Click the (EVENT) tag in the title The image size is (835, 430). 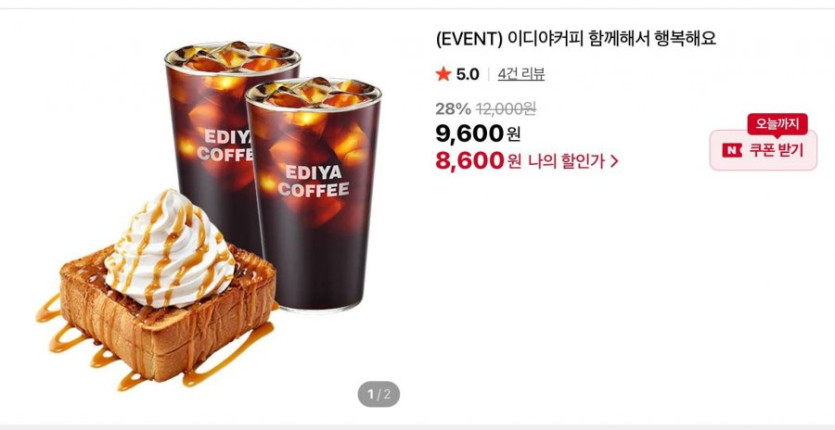tap(469, 39)
